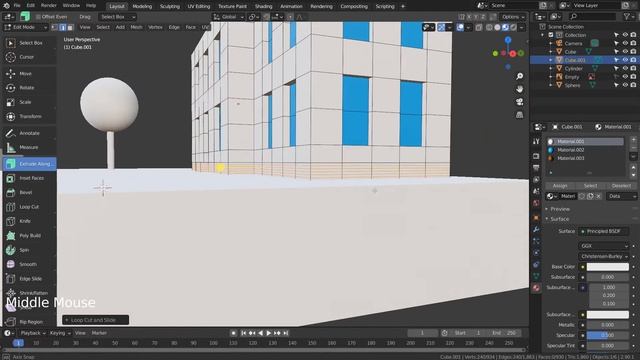This screenshot has height=360, width=640.
Task: Click the Base Color swatch
Action: pos(608,267)
